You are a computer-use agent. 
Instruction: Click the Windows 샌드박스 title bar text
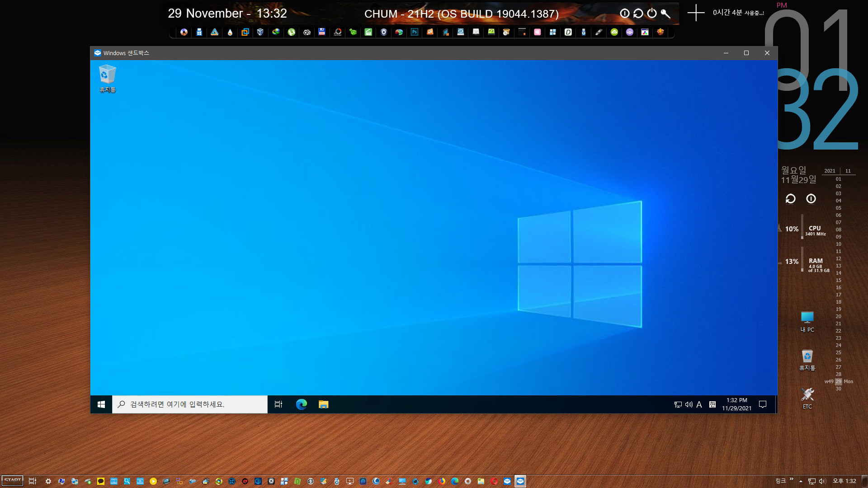126,53
